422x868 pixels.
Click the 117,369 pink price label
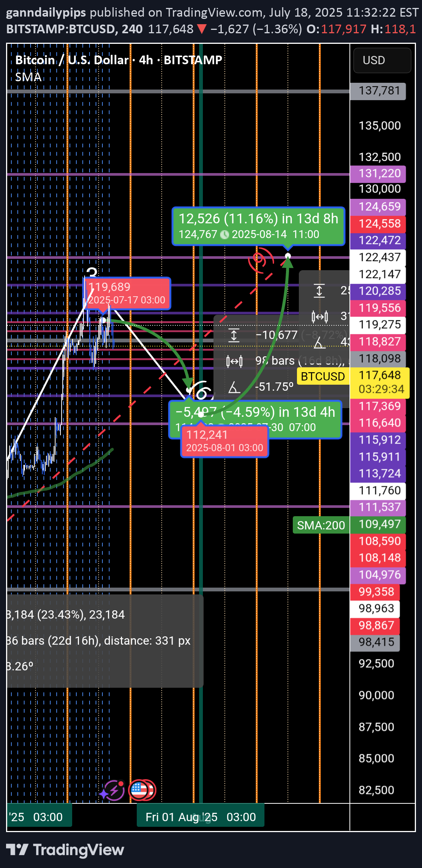378,407
